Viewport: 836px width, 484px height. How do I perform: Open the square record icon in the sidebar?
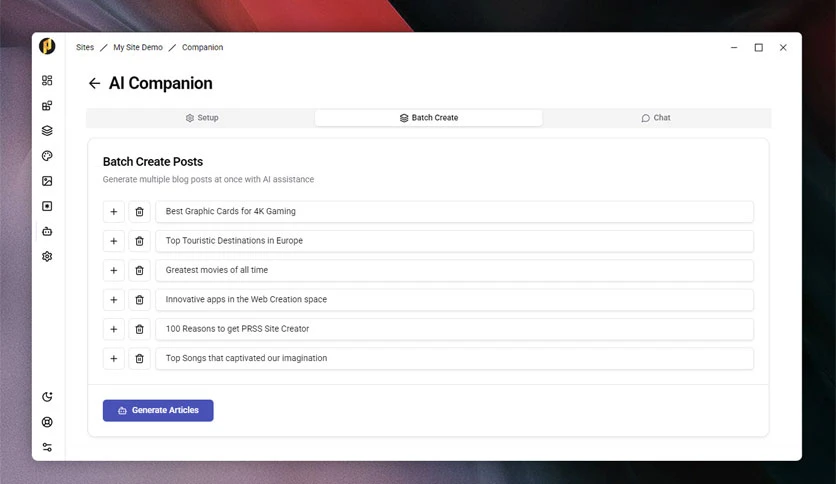47,206
